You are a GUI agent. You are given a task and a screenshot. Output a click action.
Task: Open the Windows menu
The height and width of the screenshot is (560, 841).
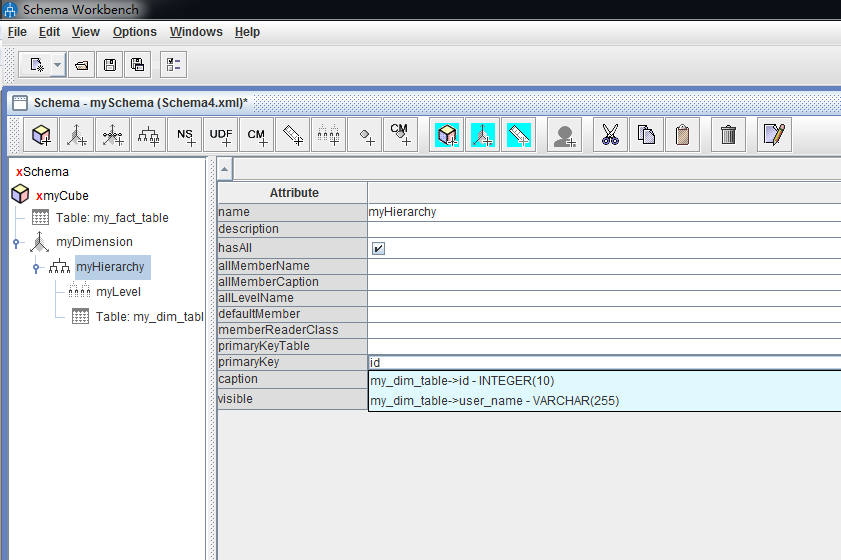coord(196,32)
